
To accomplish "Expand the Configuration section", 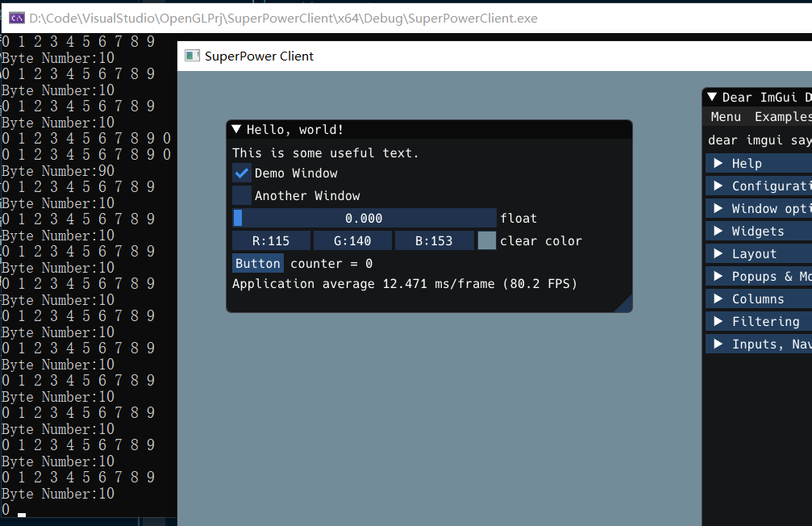I will [759, 186].
